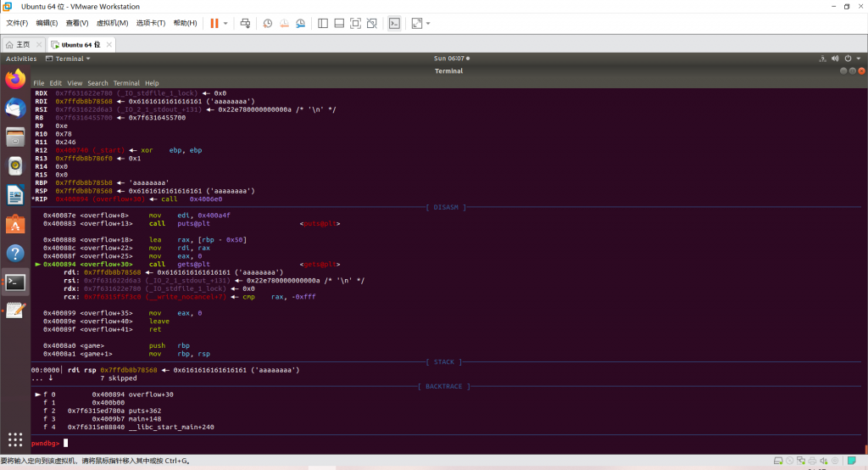Open the Terminal app menu in top bar

pyautogui.click(x=68, y=59)
